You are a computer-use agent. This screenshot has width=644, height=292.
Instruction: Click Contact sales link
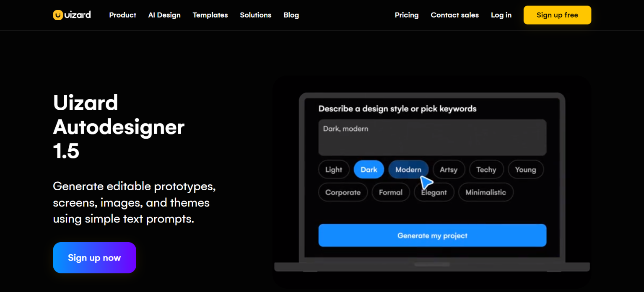[x=454, y=15]
